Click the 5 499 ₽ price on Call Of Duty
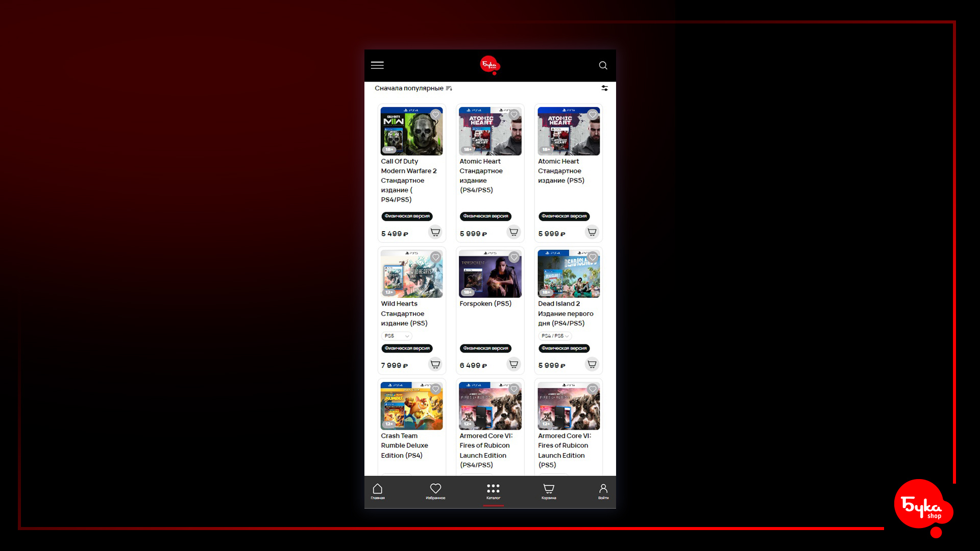This screenshot has width=980, height=551. [x=395, y=234]
